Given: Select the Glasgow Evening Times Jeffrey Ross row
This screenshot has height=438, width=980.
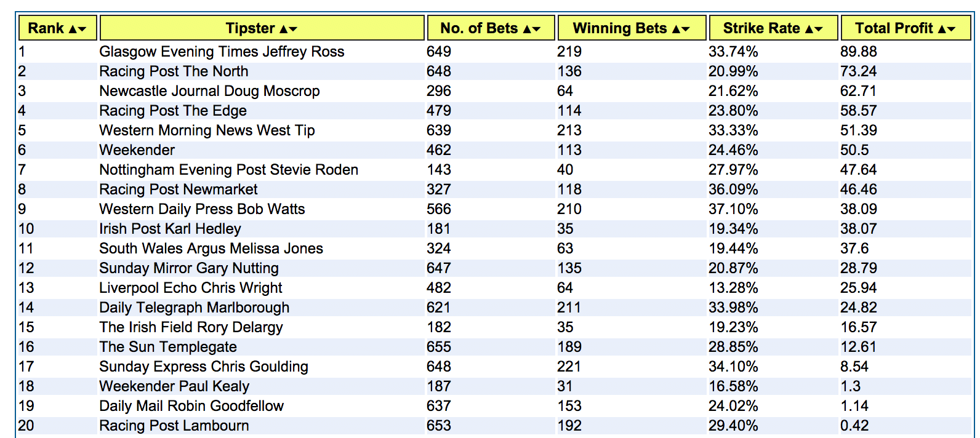Looking at the screenshot, I should click(222, 52).
